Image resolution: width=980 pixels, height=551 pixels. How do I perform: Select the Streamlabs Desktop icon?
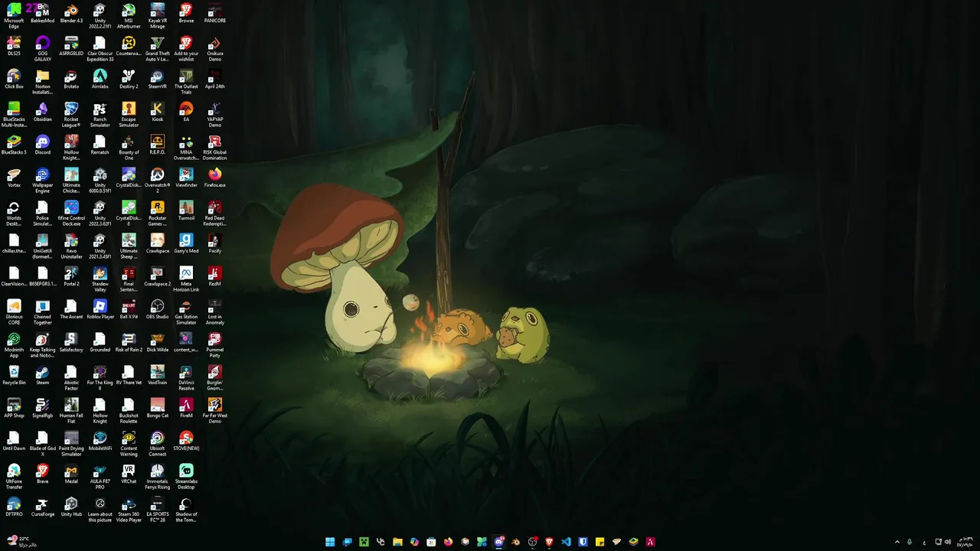coord(186,476)
